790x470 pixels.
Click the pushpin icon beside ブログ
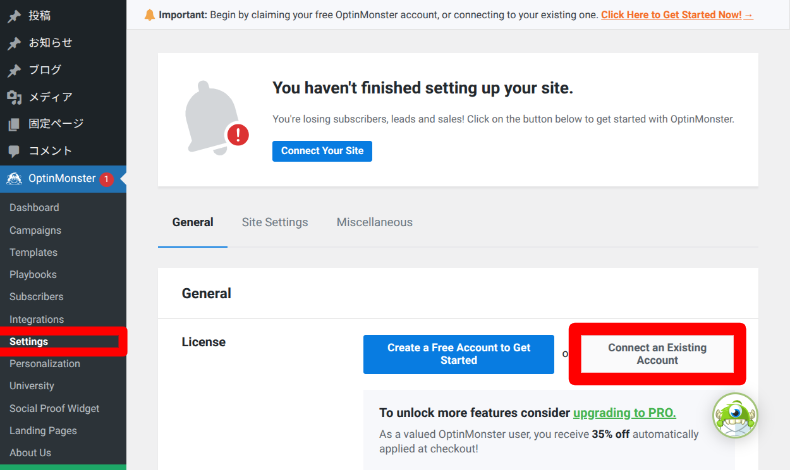[x=14, y=70]
